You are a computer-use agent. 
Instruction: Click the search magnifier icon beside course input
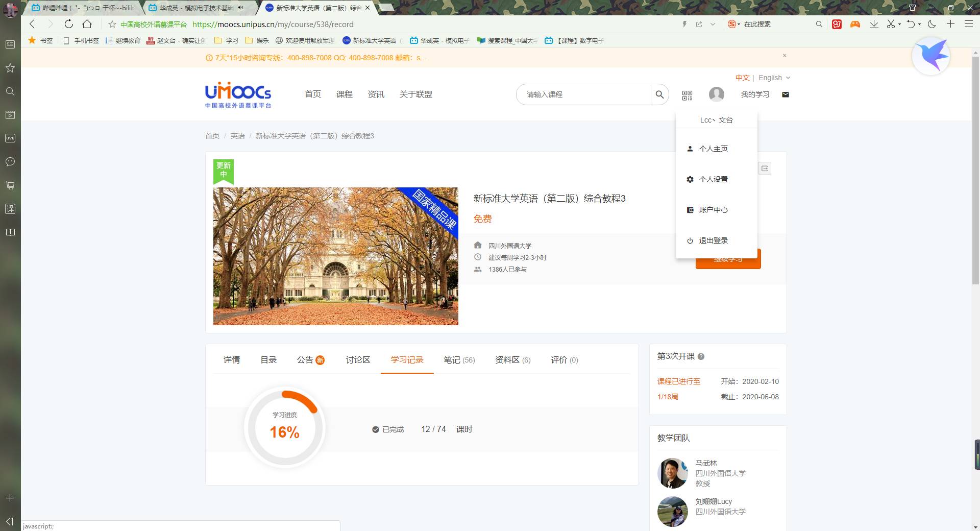pyautogui.click(x=659, y=94)
